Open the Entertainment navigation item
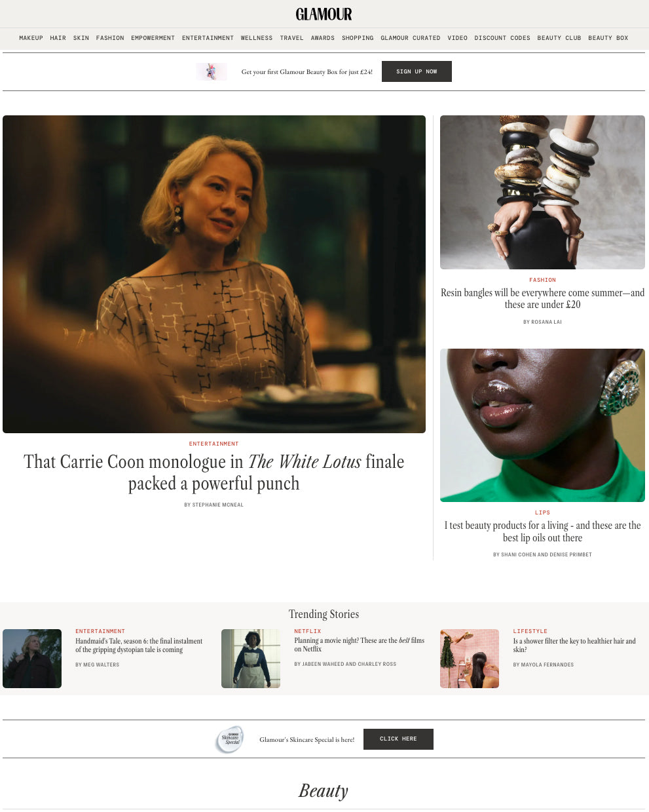This screenshot has height=812, width=649. [208, 38]
